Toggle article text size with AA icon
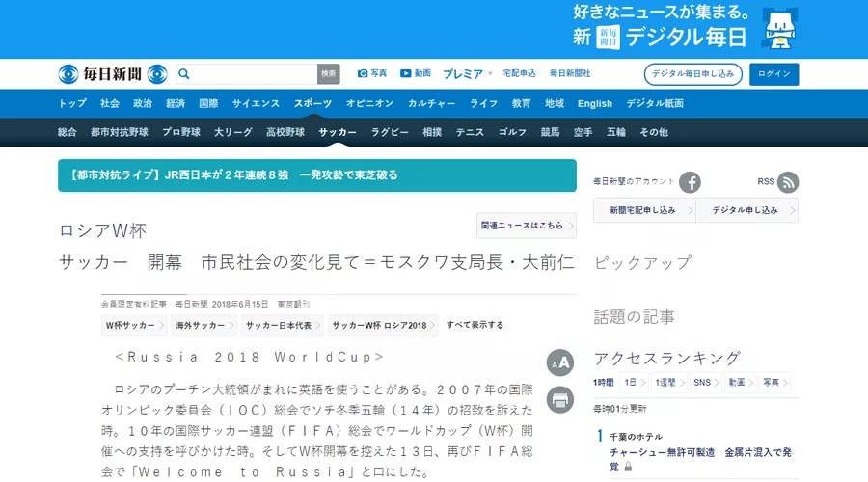 (560, 362)
